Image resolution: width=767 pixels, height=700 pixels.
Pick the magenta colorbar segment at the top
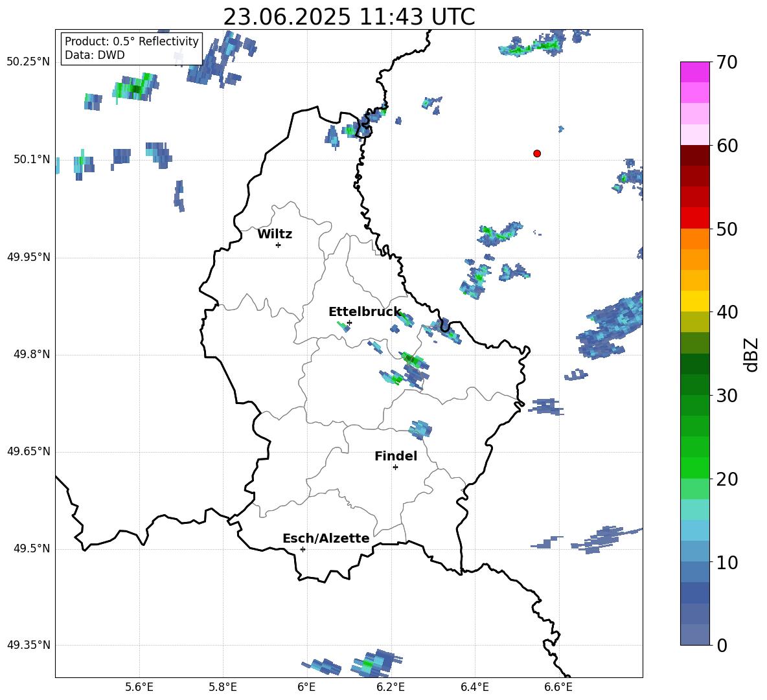tap(694, 72)
